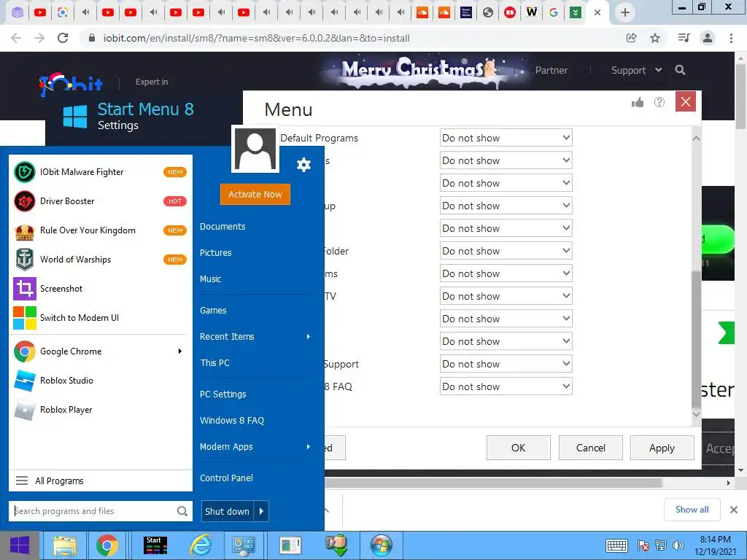Viewport: 747px width, 560px height.
Task: Click the Windows Start button in taskbar
Action: point(20,545)
